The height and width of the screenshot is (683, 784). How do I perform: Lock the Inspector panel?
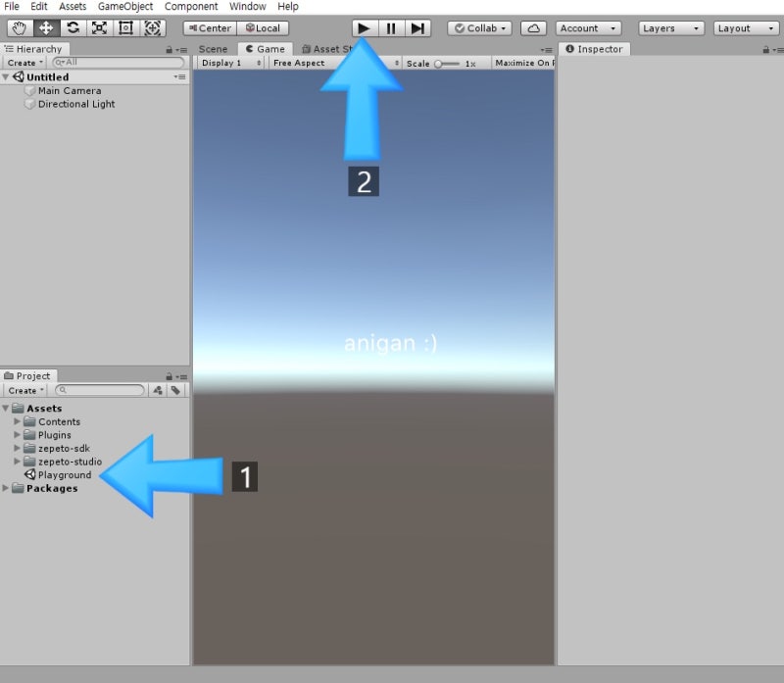coord(765,50)
